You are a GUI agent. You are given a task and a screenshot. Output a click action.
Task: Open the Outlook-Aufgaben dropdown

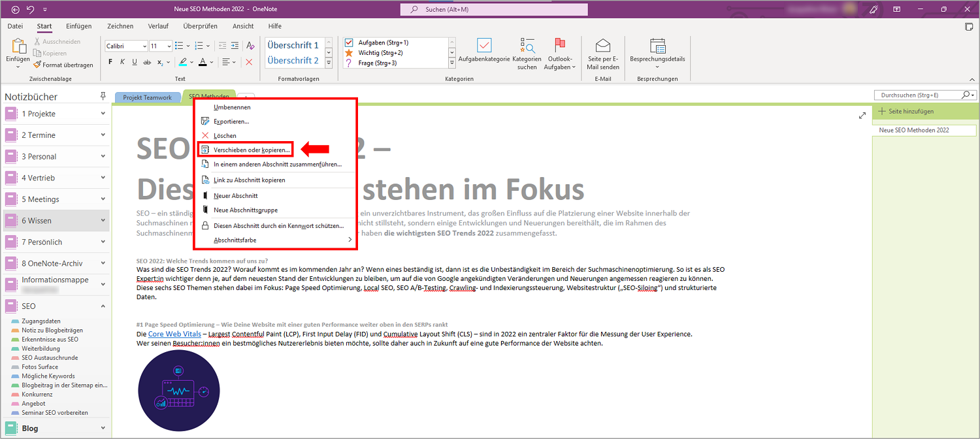561,53
